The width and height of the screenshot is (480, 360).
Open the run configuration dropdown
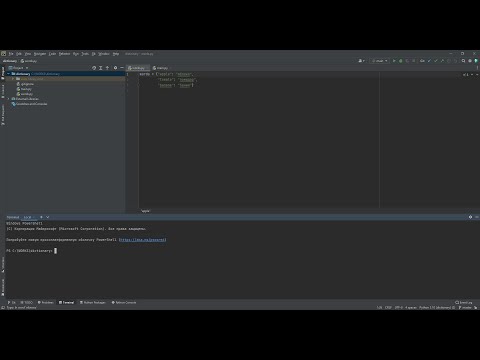tap(380, 61)
